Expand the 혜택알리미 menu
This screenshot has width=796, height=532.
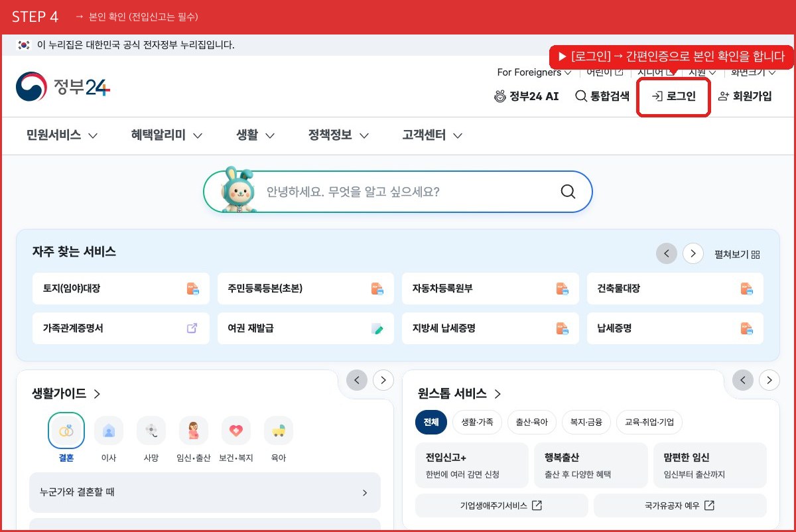[x=166, y=135]
